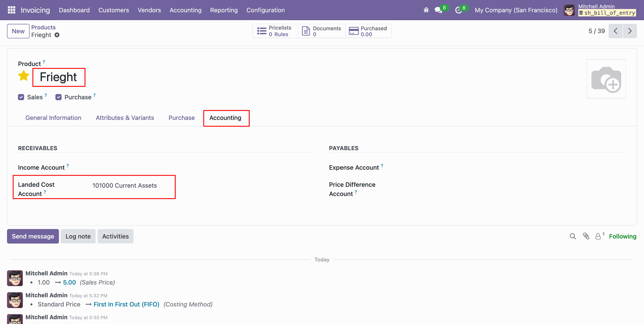Image resolution: width=644 pixels, height=324 pixels.
Task: Go to the next product record arrow
Action: 630,31
